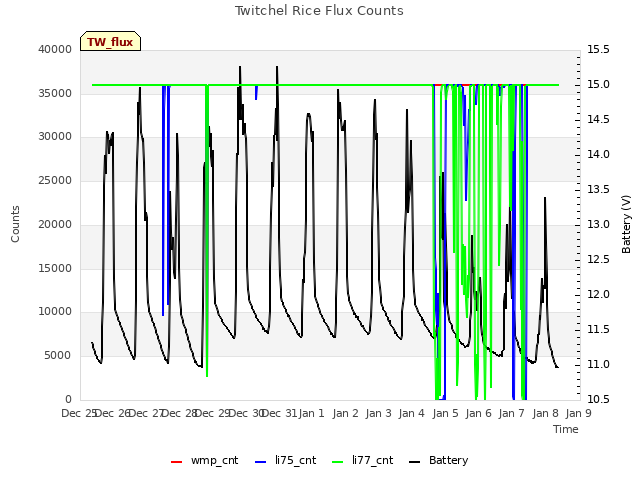The width and height of the screenshot is (640, 480).
Task: Click the chart title Twitchel Rice Flux Counts
Action: click(319, 11)
